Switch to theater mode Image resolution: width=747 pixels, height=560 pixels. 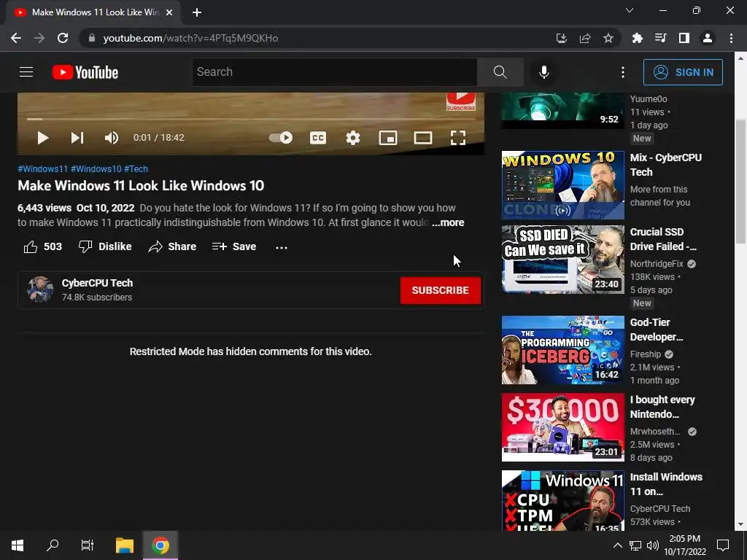point(422,138)
